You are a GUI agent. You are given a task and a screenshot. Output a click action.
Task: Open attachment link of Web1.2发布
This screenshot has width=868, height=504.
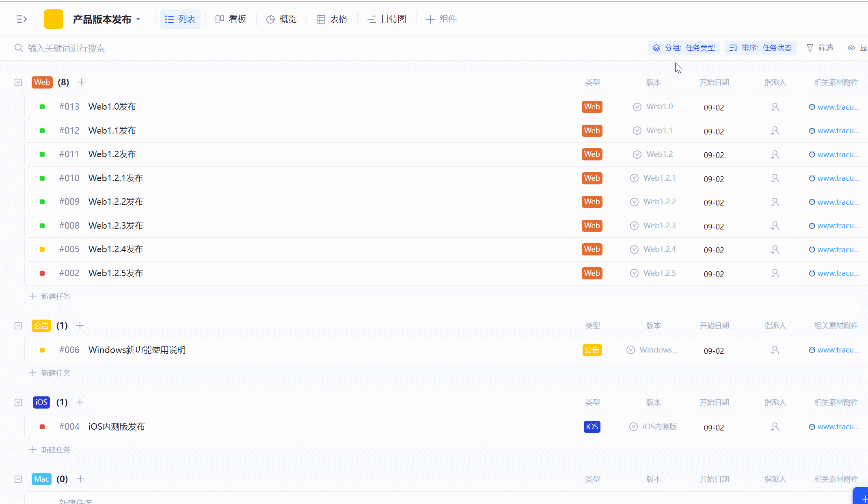tap(838, 155)
